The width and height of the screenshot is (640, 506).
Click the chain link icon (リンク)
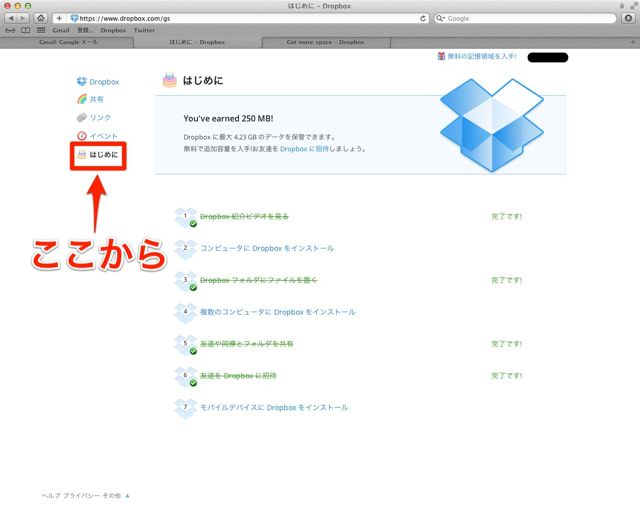(x=82, y=118)
